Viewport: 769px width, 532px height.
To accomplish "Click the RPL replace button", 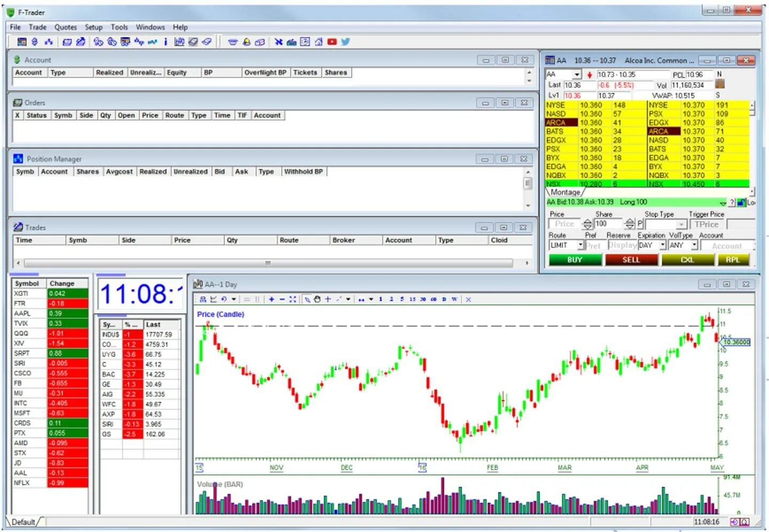I will [733, 260].
